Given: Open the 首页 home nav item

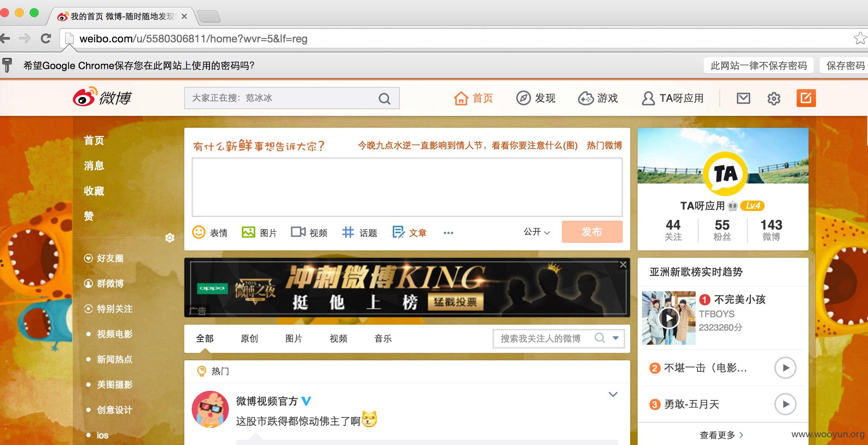Looking at the screenshot, I should click(473, 98).
